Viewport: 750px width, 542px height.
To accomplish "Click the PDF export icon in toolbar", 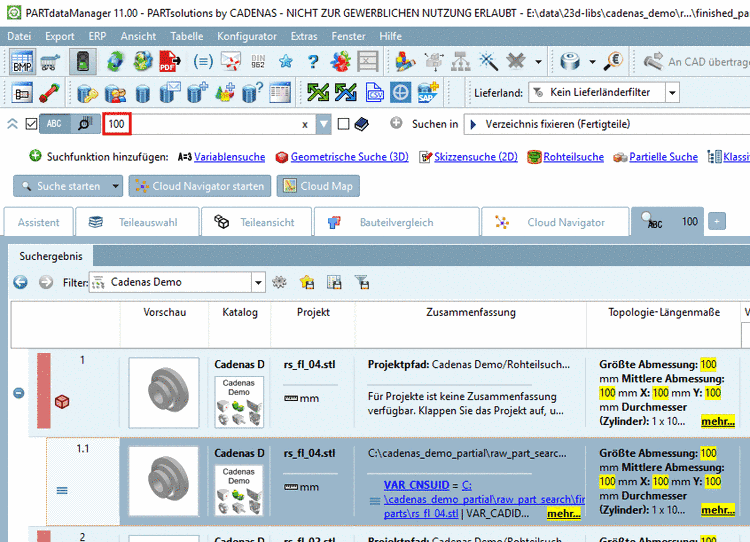I will coord(169,62).
